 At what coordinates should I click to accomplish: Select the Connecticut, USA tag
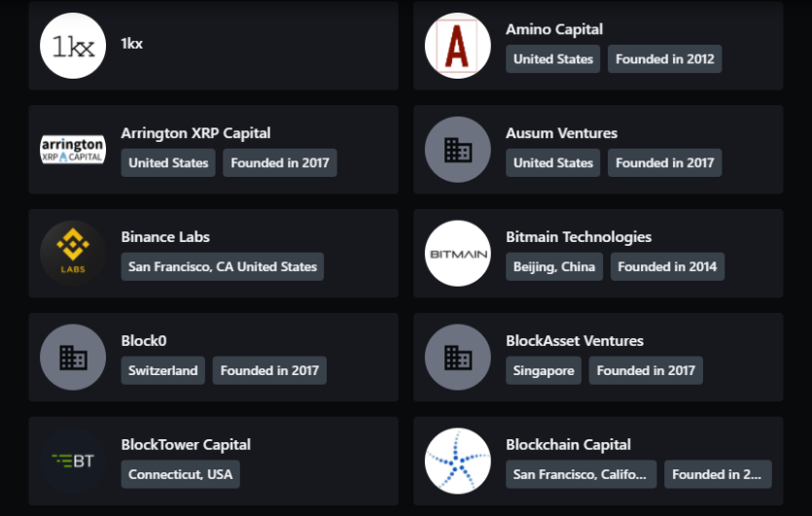[x=180, y=474]
